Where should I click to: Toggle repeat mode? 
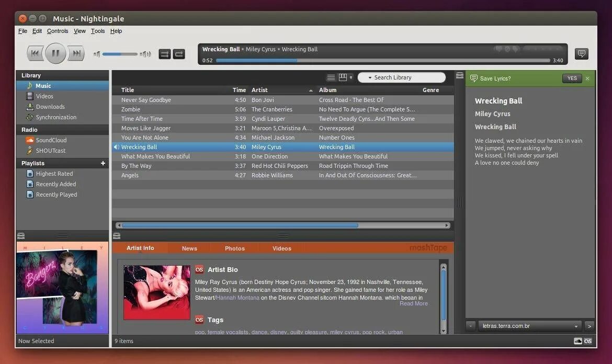click(179, 54)
